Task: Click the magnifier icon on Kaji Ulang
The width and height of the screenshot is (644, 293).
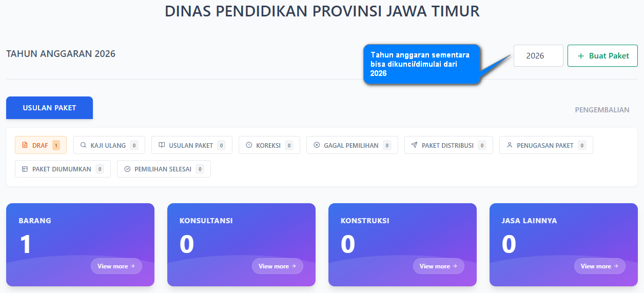Action: coord(83,145)
